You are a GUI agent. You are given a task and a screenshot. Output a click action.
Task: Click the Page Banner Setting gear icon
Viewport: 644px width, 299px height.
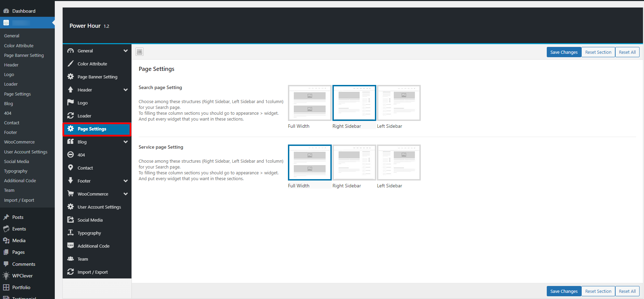(71, 77)
